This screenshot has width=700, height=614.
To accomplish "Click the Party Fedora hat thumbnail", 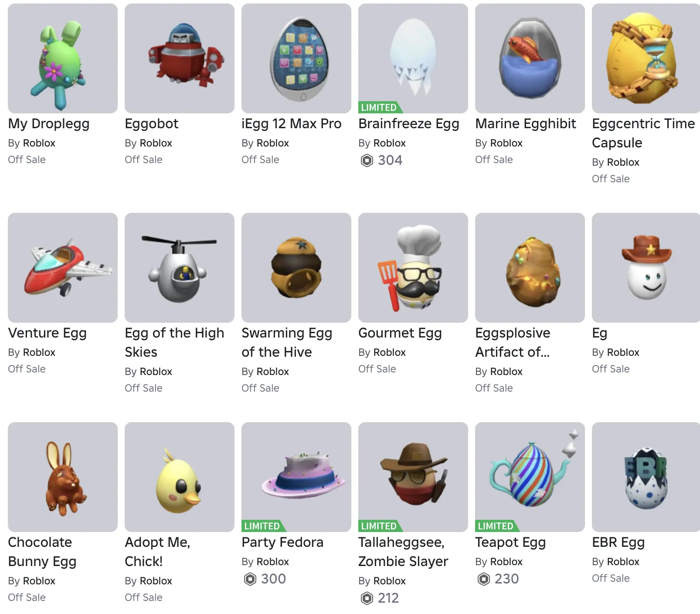I will tap(296, 477).
